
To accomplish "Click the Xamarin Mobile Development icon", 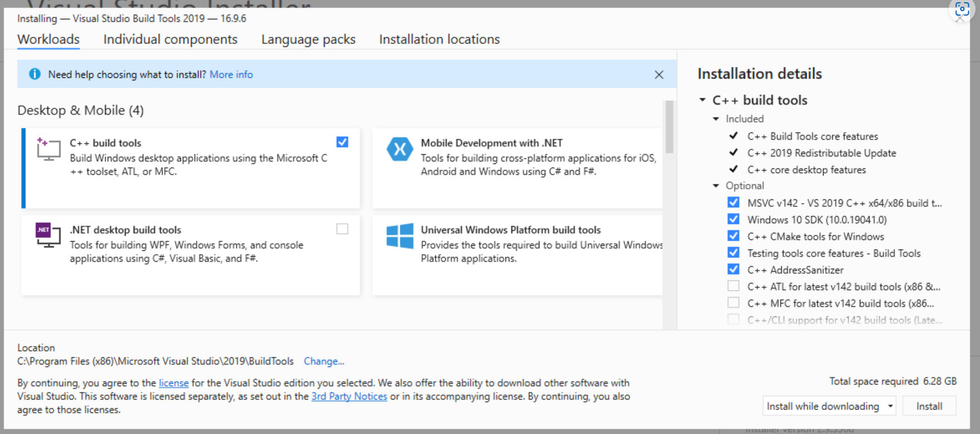I will (399, 149).
